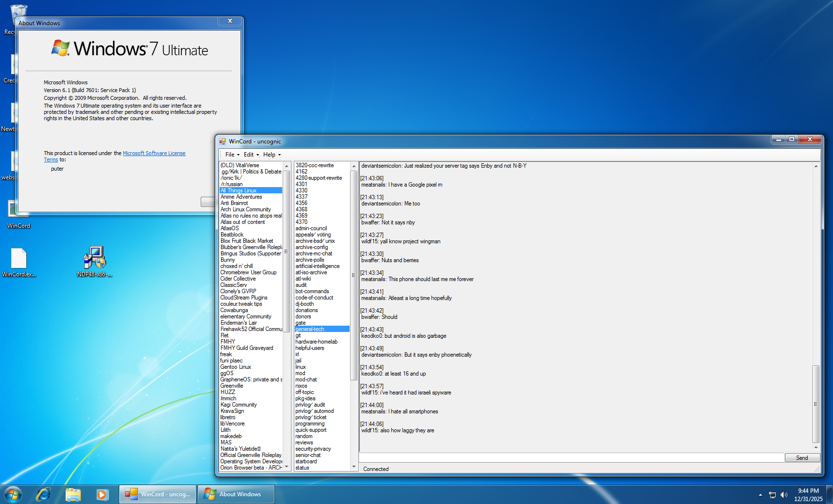Select the NDP48-x86 installer desktop icon
This screenshot has width=833, height=504.
(95, 262)
